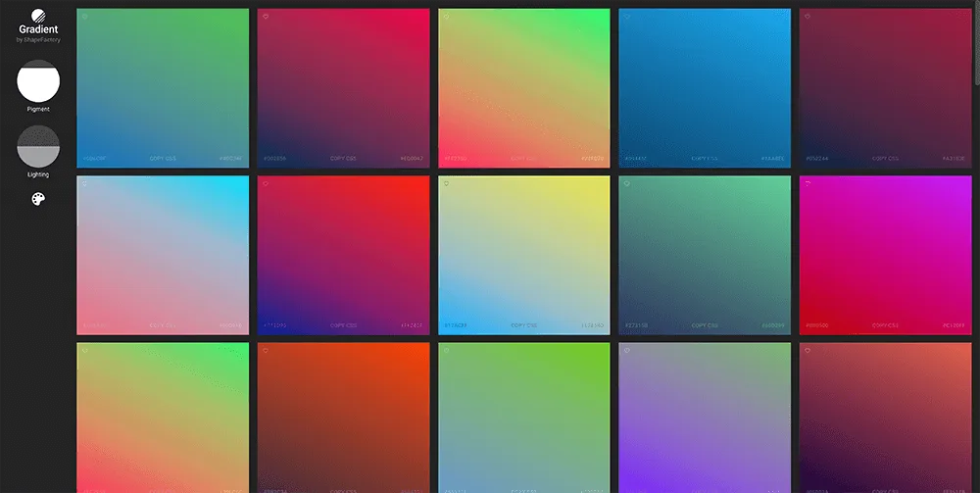Screen dimensions: 980x493
Task: Like the solid blue gradient via its heart icon
Action: 626,17
